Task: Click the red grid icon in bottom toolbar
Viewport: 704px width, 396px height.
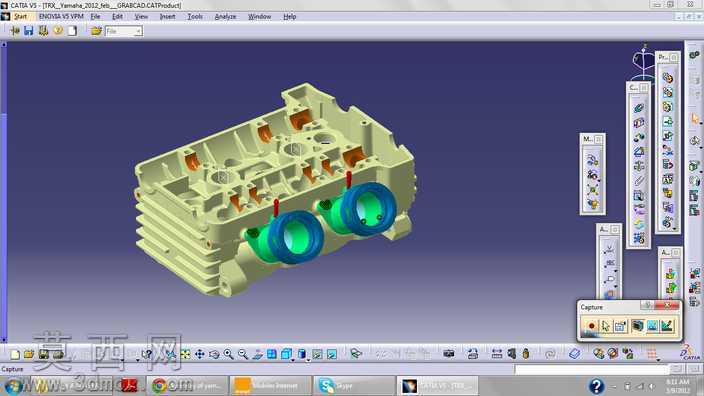Action: pos(652,354)
